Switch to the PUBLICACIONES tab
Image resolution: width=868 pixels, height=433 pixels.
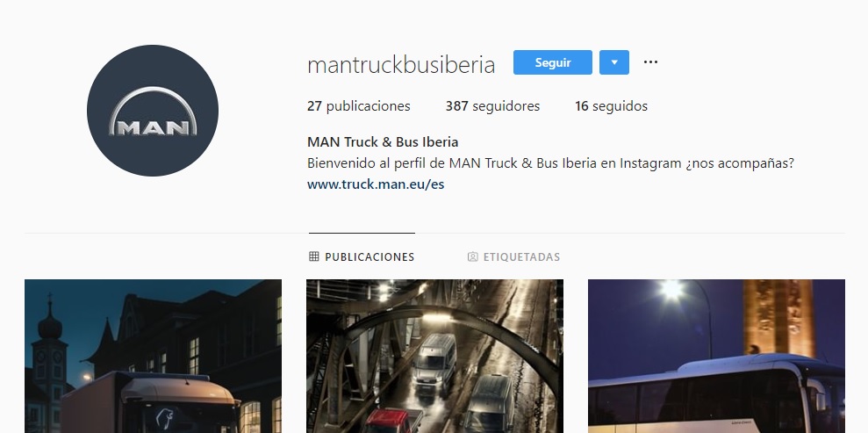[x=362, y=257]
